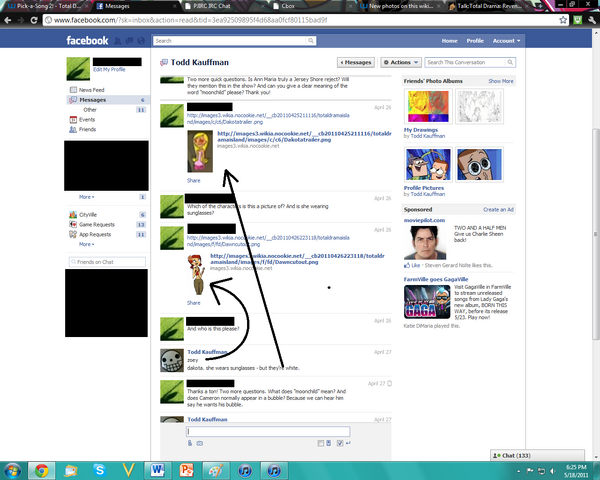Switch to Talk:Total Drama tab
This screenshot has height=480, width=600.
489,6
